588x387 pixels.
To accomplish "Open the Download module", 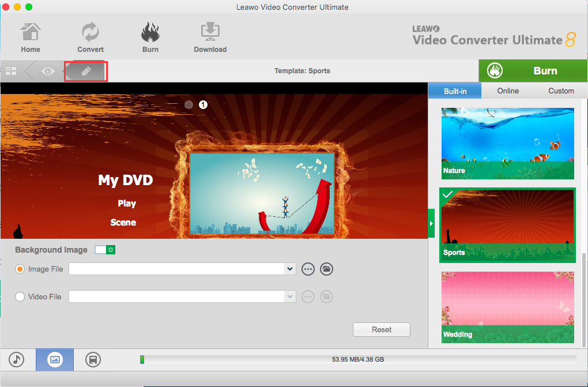I will pos(210,37).
